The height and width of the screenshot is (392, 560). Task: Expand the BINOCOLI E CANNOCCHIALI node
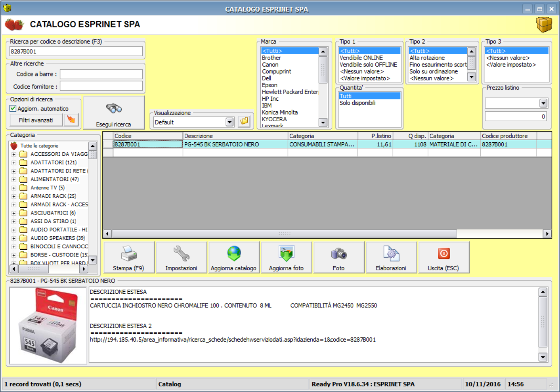point(14,247)
